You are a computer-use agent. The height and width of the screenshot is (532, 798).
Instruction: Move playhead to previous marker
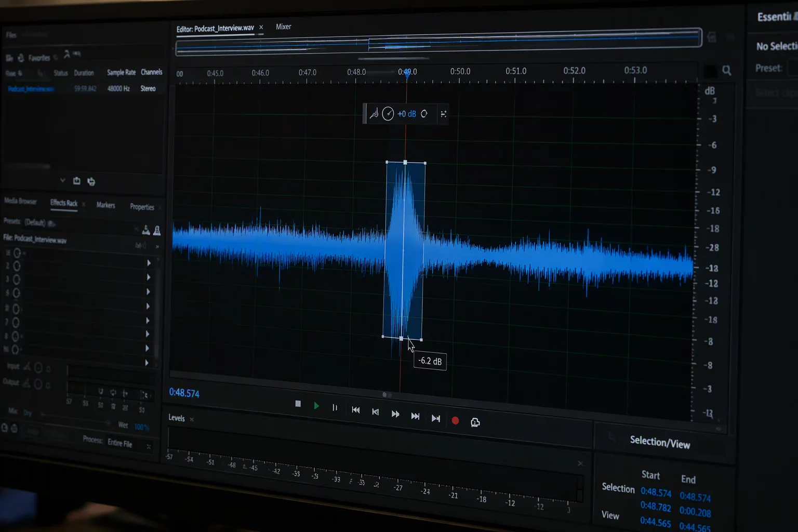(356, 410)
